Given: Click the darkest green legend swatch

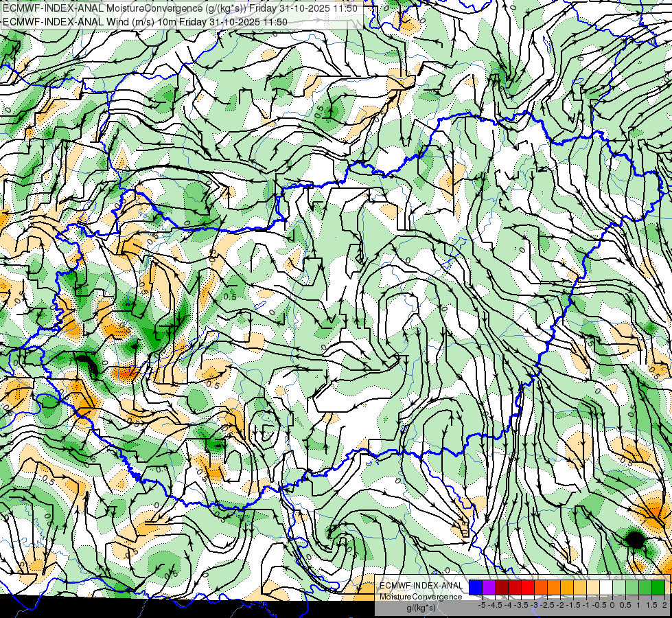Looking at the screenshot, I should [658, 587].
